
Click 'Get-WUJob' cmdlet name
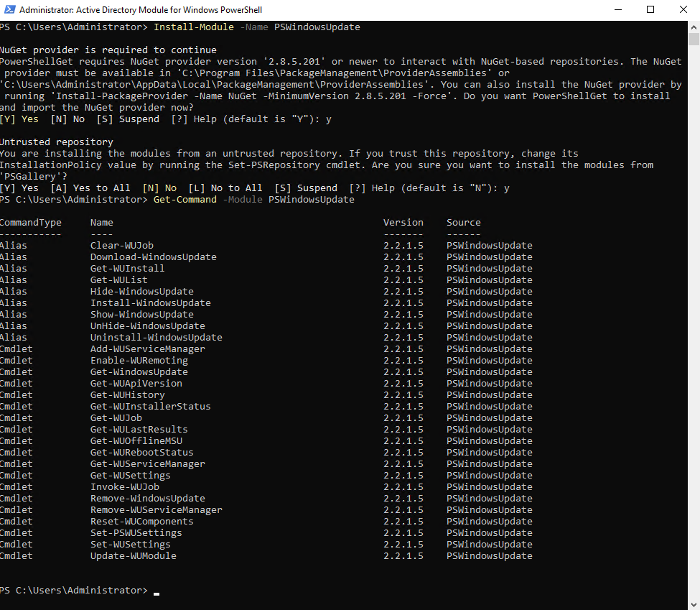[x=116, y=418]
